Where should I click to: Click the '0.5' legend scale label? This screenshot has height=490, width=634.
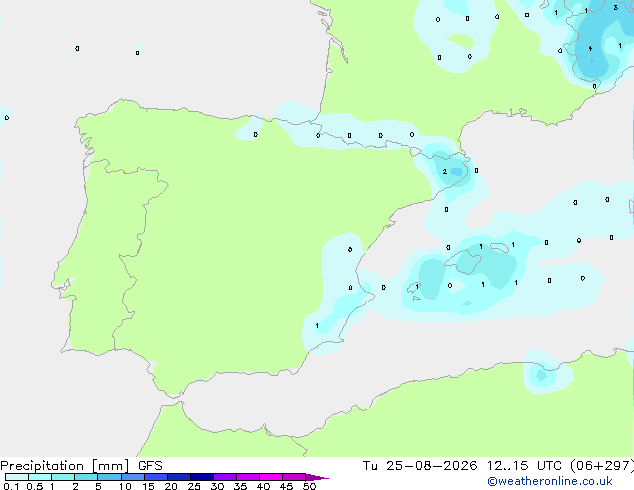[35, 486]
